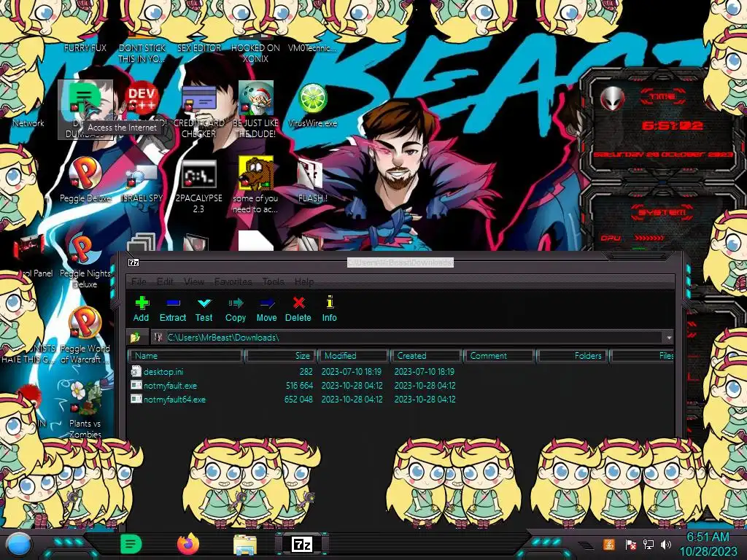Viewport: 747px width, 560px height.
Task: Click size value 652 048
Action: [x=298, y=400]
